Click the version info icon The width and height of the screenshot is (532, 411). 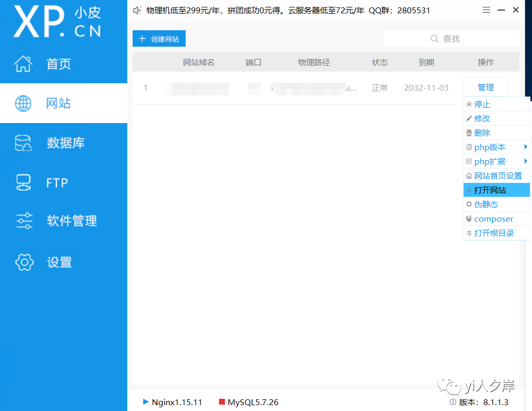click(x=452, y=402)
